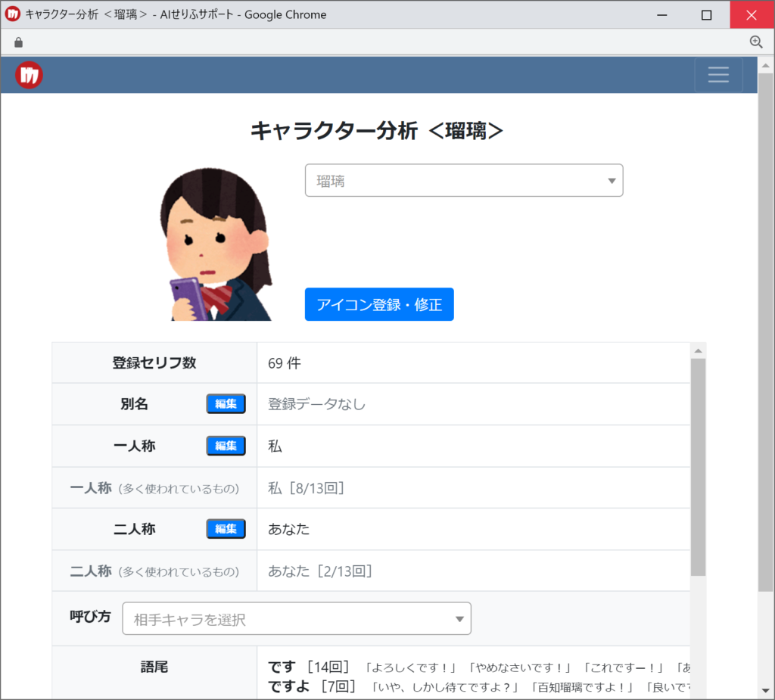775x700 pixels.
Task: Edit the 別名 field with 編集 button
Action: pos(226,404)
